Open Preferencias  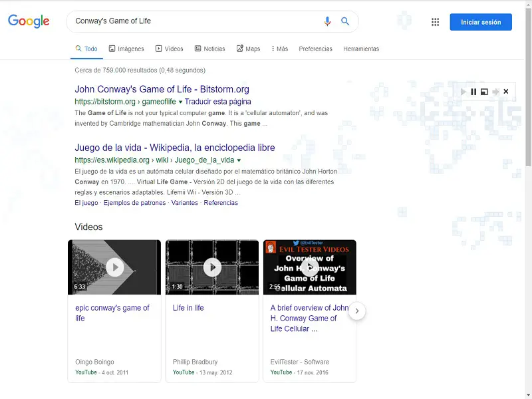(x=315, y=49)
